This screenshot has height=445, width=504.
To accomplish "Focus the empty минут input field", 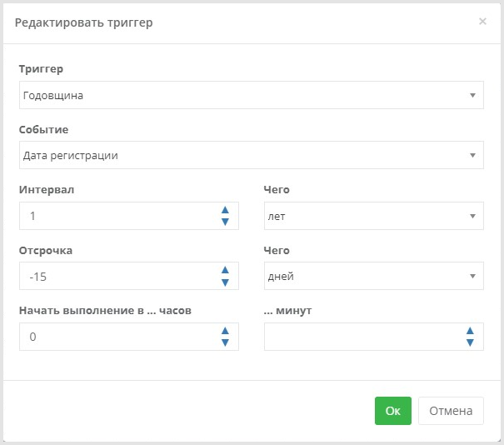I will pyautogui.click(x=363, y=337).
